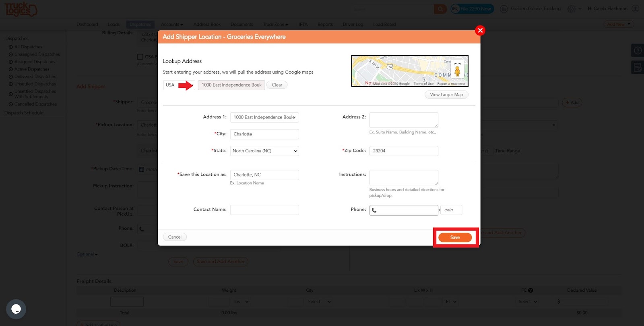Click the Street View pegman on the map
This screenshot has height=326, width=644.
pos(457,72)
